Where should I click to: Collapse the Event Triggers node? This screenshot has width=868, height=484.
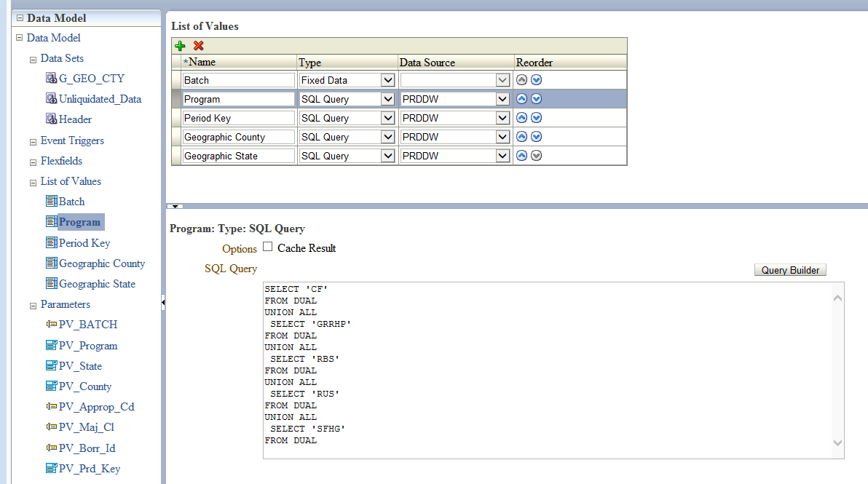tap(33, 142)
